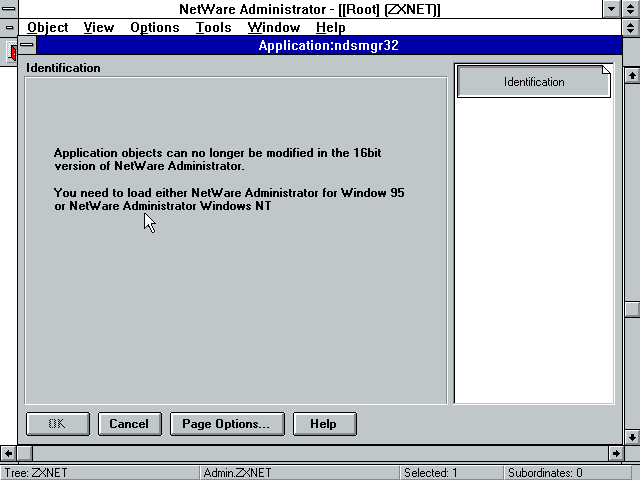Click the Identification heading label
Viewport: 640px width, 480px height.
(x=63, y=68)
